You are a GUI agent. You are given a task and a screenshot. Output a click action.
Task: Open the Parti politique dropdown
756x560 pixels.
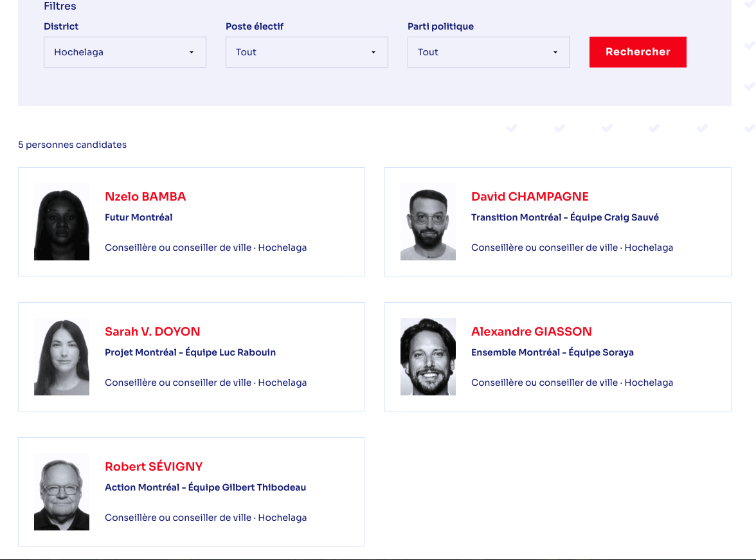(x=488, y=52)
